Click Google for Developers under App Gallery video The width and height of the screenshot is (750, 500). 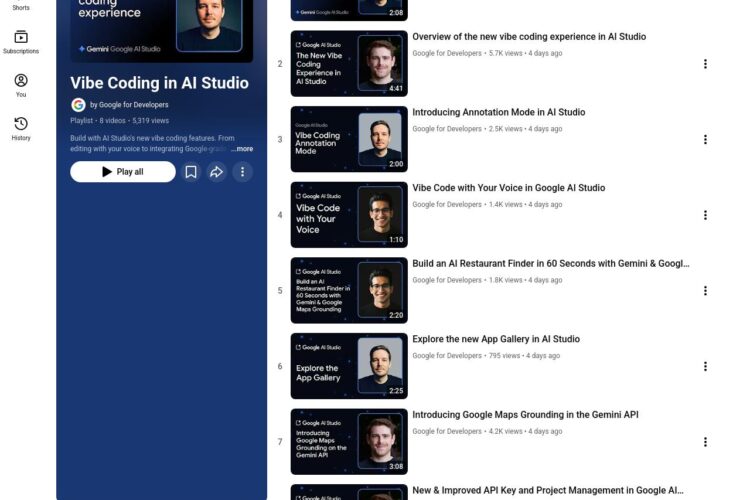[x=447, y=356]
